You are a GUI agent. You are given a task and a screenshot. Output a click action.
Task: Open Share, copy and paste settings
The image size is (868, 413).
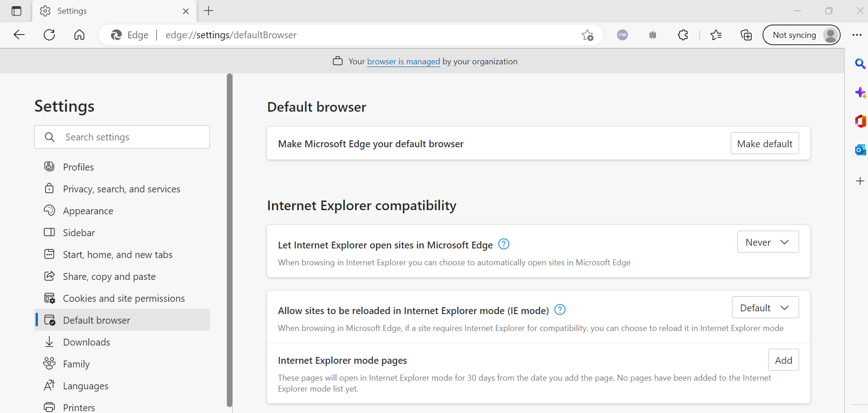[122, 276]
